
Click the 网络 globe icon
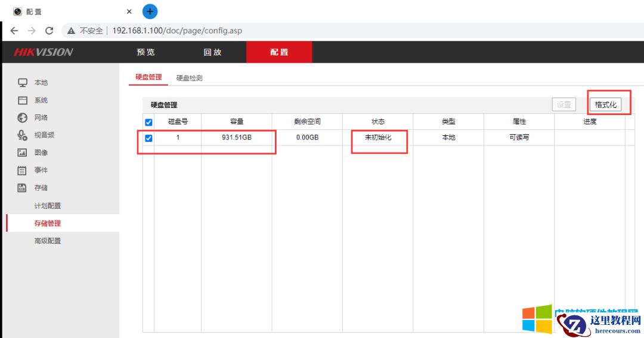point(23,117)
